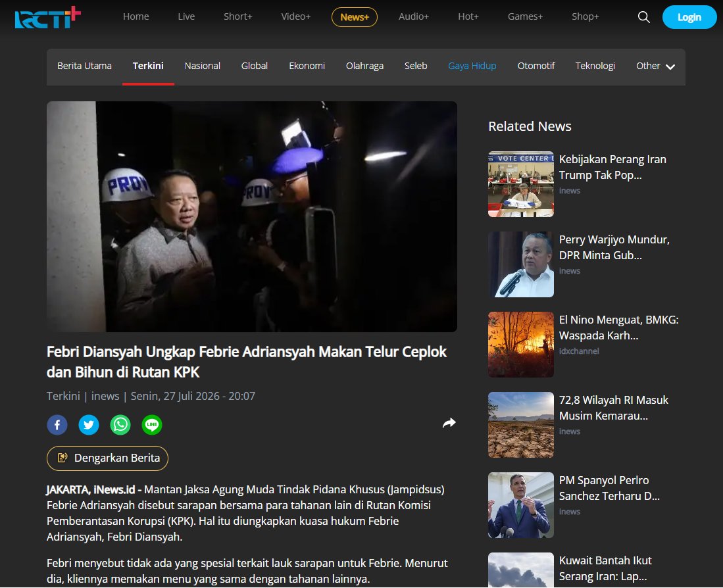Click inews source under headline
Screen dimensions: 723x588
[x=105, y=397]
